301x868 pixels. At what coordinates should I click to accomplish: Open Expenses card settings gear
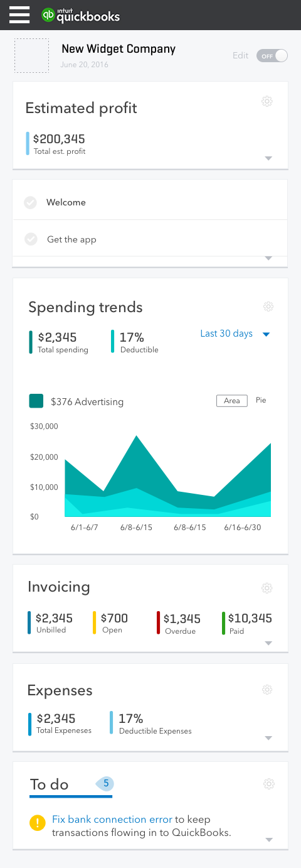point(268,690)
